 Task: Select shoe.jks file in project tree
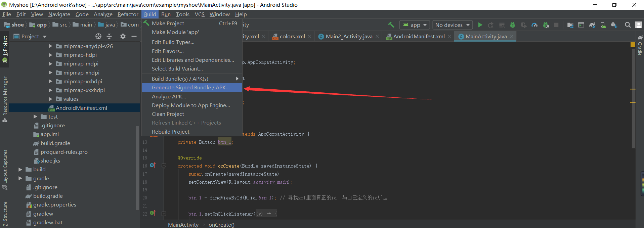tap(47, 161)
